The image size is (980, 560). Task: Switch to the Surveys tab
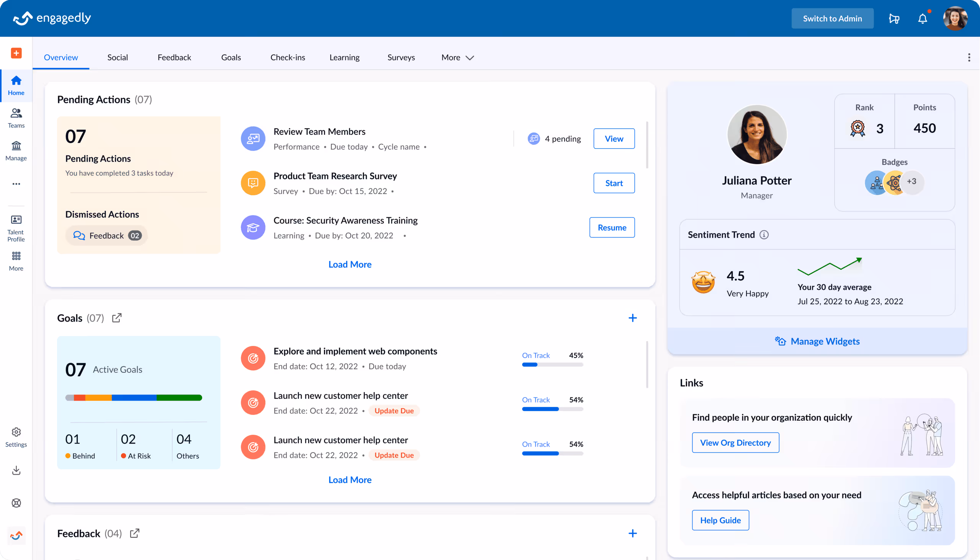[x=401, y=57]
